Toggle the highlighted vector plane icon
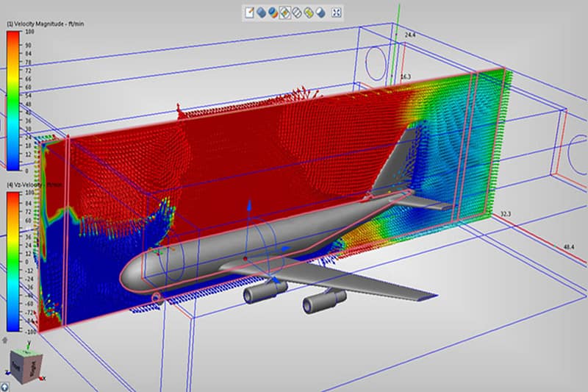 click(x=285, y=13)
